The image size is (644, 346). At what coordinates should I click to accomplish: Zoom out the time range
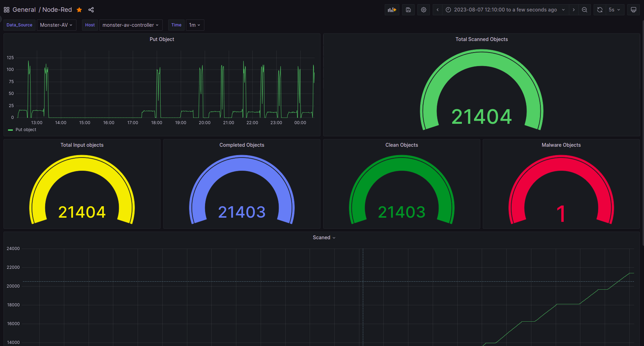585,10
